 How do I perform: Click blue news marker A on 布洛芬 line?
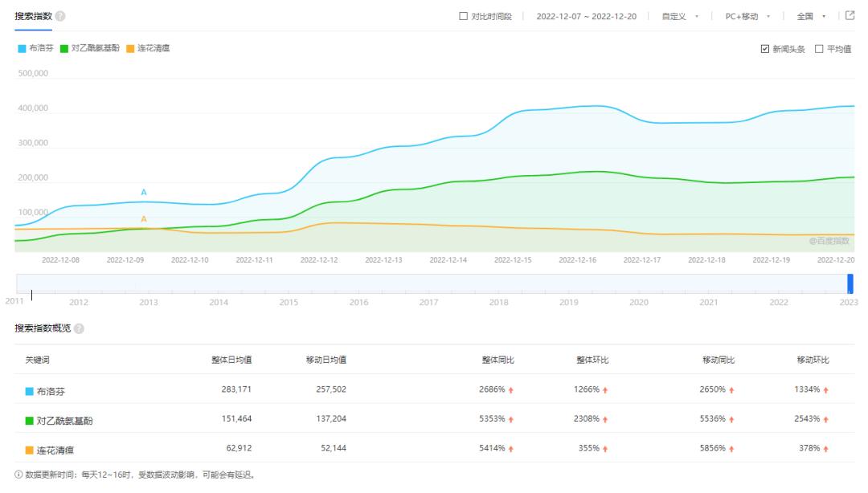[144, 192]
